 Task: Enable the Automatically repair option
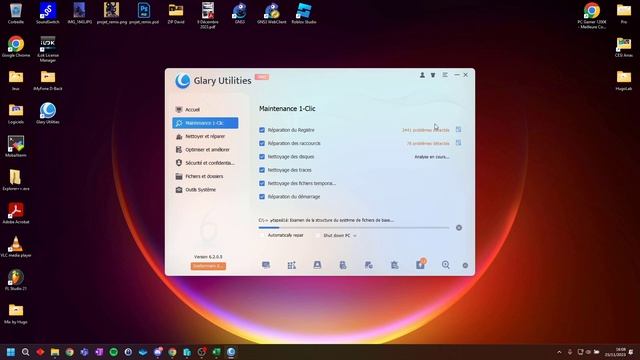262,236
